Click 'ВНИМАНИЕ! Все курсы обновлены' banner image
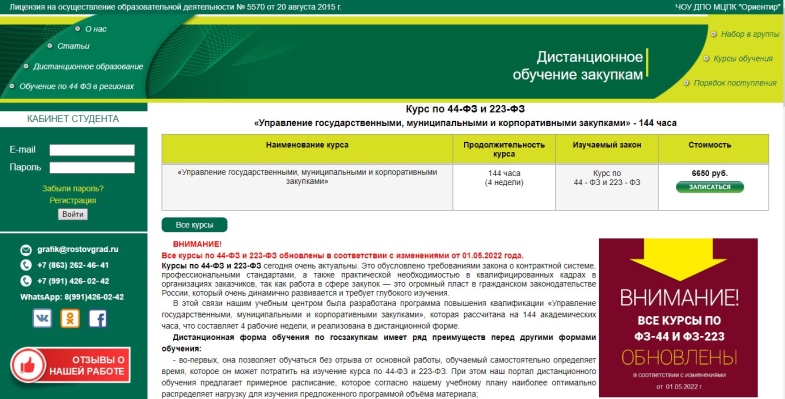This screenshot has width=785, height=399. pyautogui.click(x=678, y=317)
